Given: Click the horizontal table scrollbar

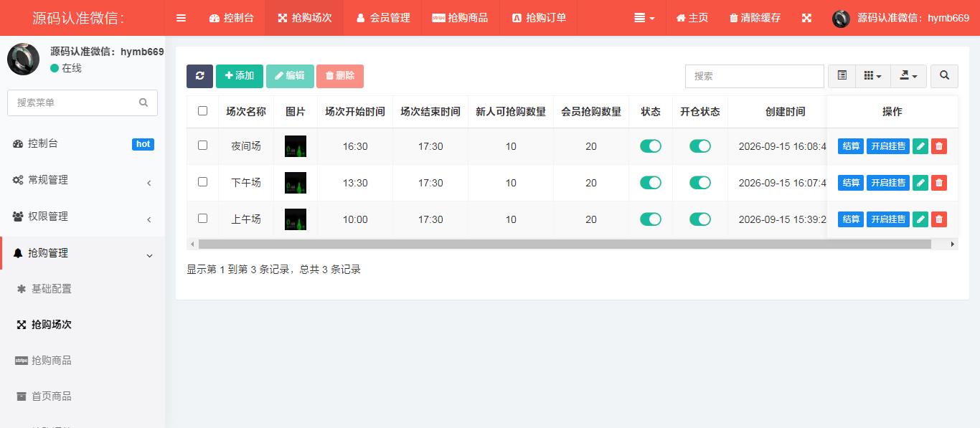Looking at the screenshot, I should click(x=565, y=244).
